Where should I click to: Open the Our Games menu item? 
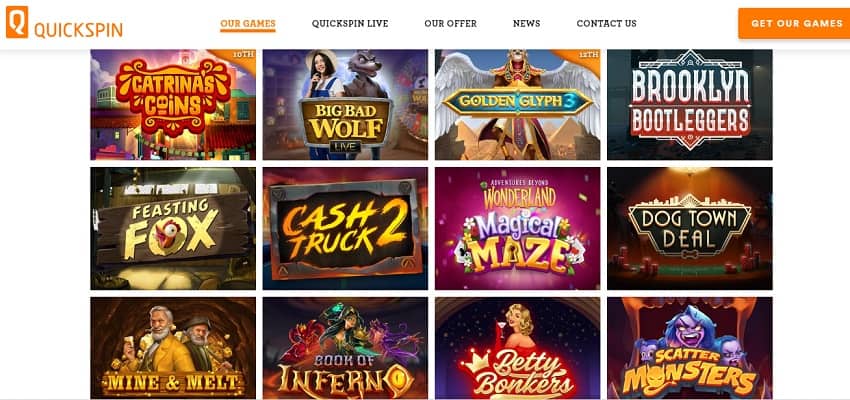coord(248,24)
